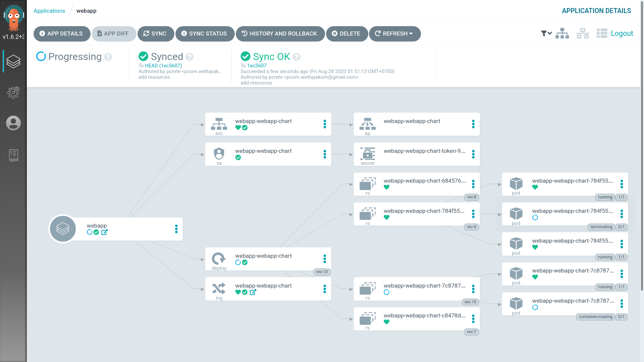Click DELETE to remove the webapp application
The width and height of the screenshot is (644, 362).
coord(346,34)
